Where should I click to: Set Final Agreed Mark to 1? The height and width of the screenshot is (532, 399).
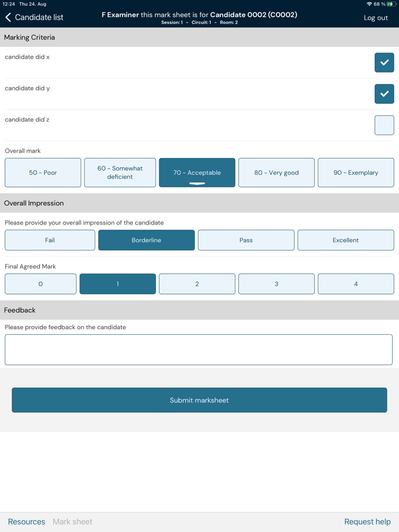118,284
